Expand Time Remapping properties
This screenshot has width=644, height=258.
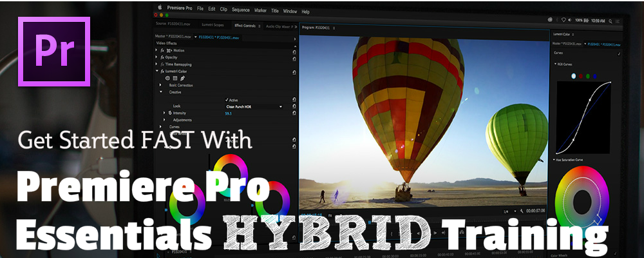point(156,64)
